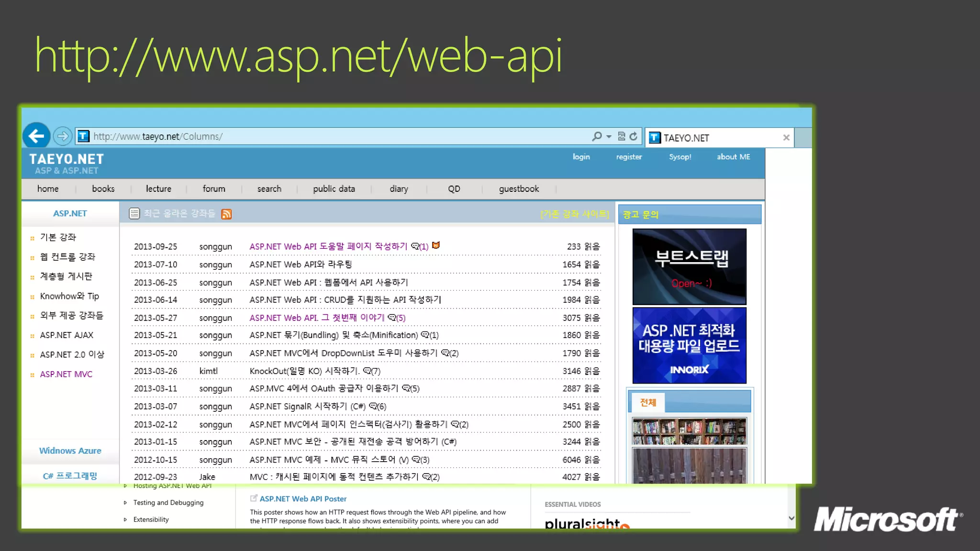The height and width of the screenshot is (551, 980).
Task: Open ASP.NET AJAX in the sidebar
Action: [67, 335]
